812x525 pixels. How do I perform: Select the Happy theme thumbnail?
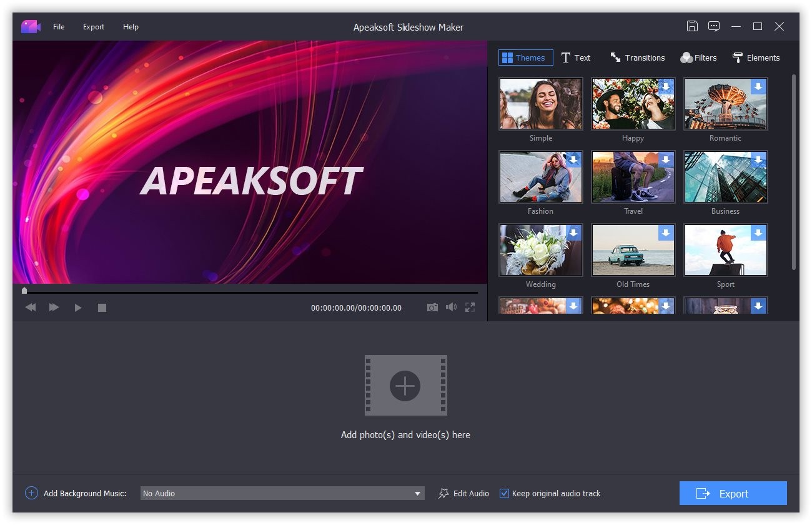633,104
